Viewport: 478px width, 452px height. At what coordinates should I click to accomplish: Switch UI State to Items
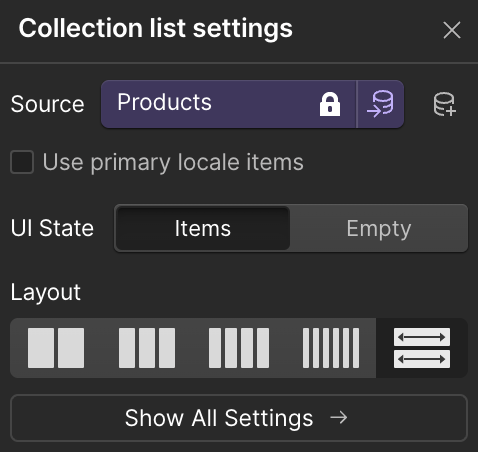[203, 228]
